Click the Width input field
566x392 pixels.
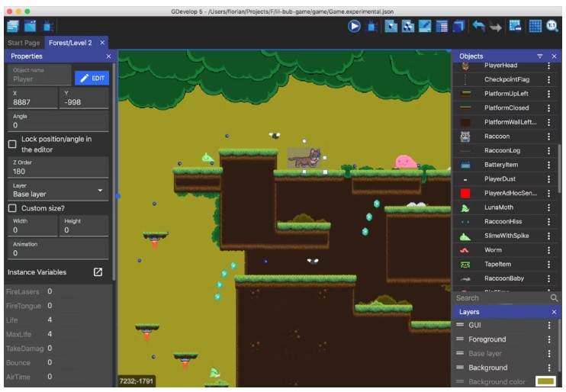(33, 226)
